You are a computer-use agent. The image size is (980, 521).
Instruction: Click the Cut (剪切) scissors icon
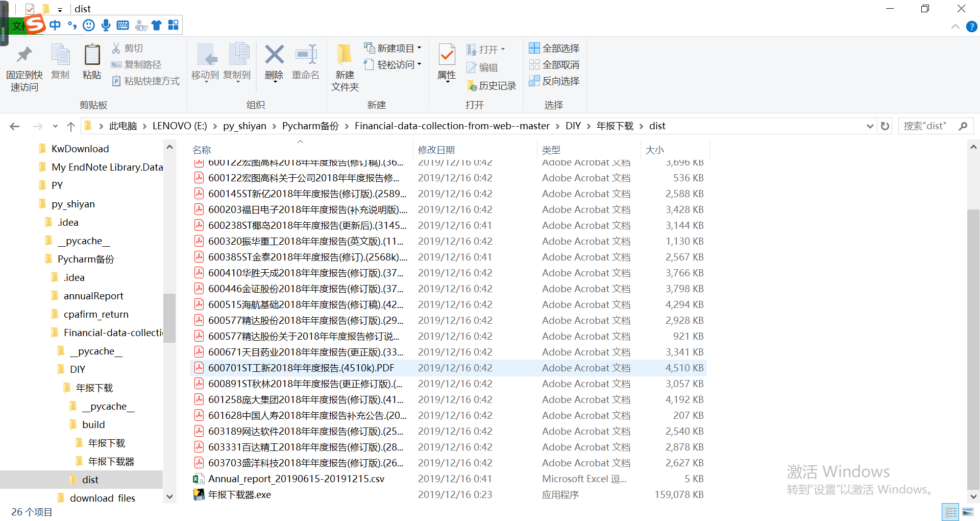(x=116, y=48)
